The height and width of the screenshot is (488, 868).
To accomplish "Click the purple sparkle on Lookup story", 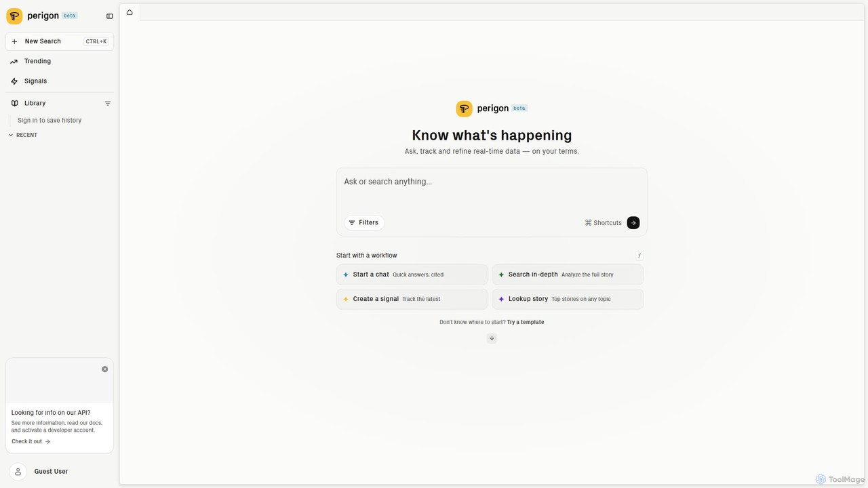I will tap(501, 300).
